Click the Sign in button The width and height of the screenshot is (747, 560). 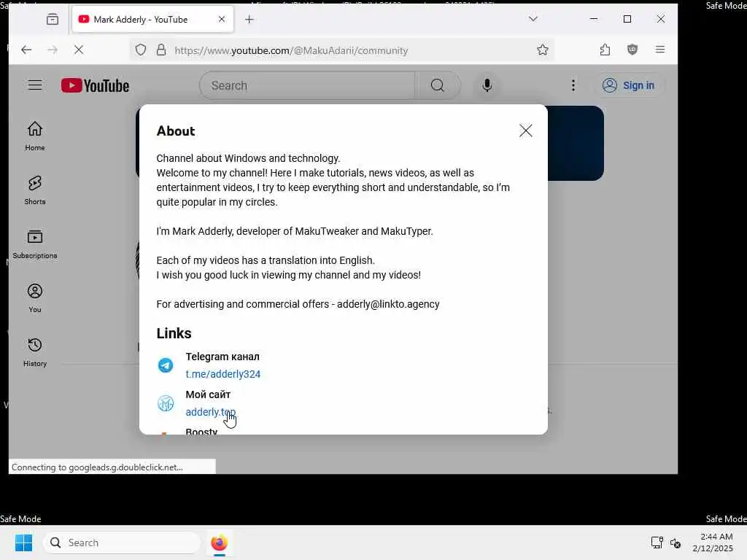[628, 86]
